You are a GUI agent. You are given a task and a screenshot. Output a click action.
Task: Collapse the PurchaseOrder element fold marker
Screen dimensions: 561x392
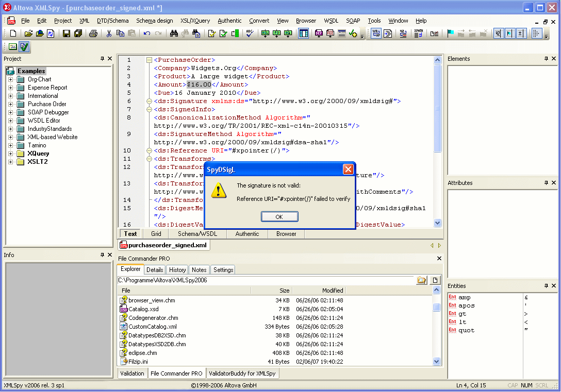pos(149,60)
